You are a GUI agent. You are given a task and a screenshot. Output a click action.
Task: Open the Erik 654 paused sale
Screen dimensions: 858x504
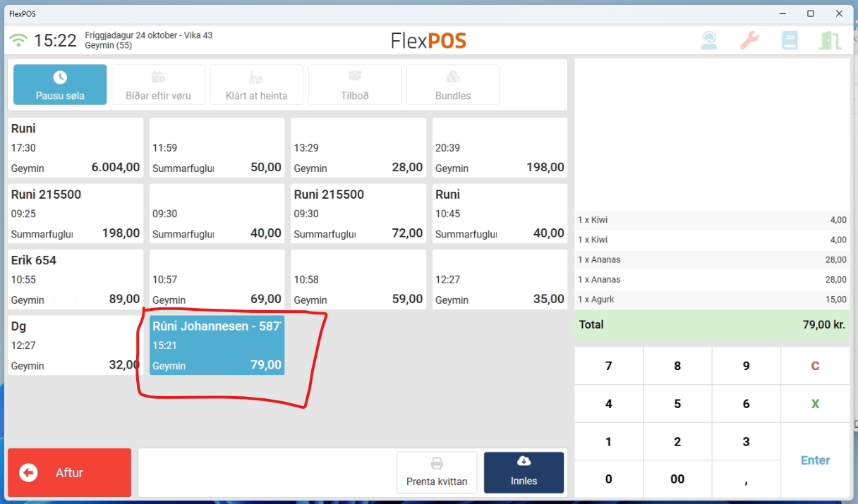click(x=75, y=279)
